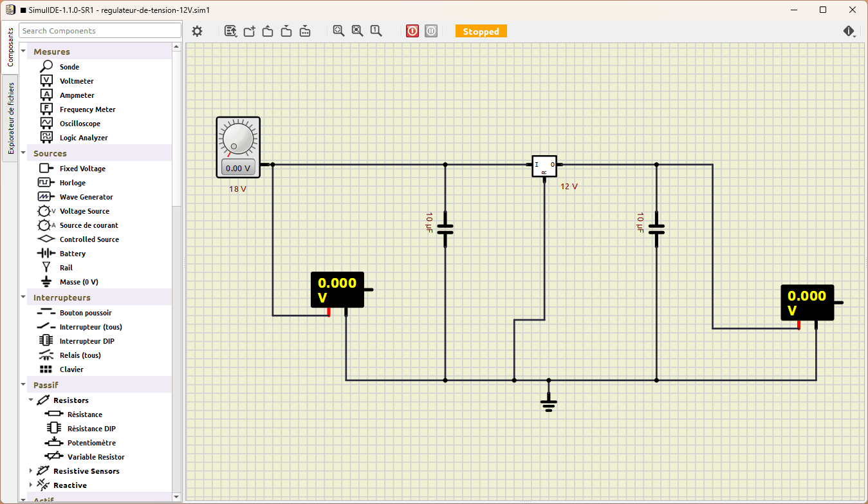Click the 12 V label beside the regulator
Viewport: 868px width, 504px height.
click(x=569, y=187)
